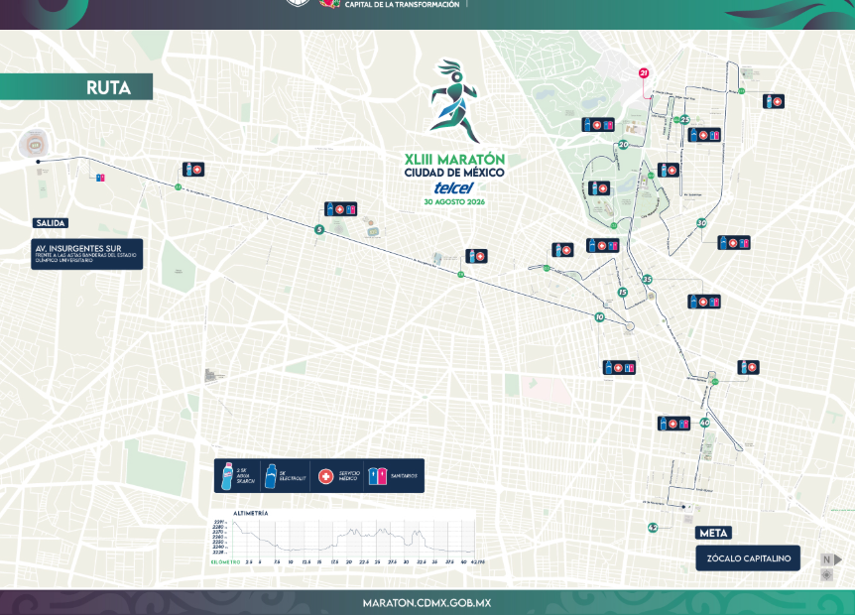The width and height of the screenshot is (855, 616).
Task: Click the runner logo above XLIII MARATÓN
Action: [455, 102]
